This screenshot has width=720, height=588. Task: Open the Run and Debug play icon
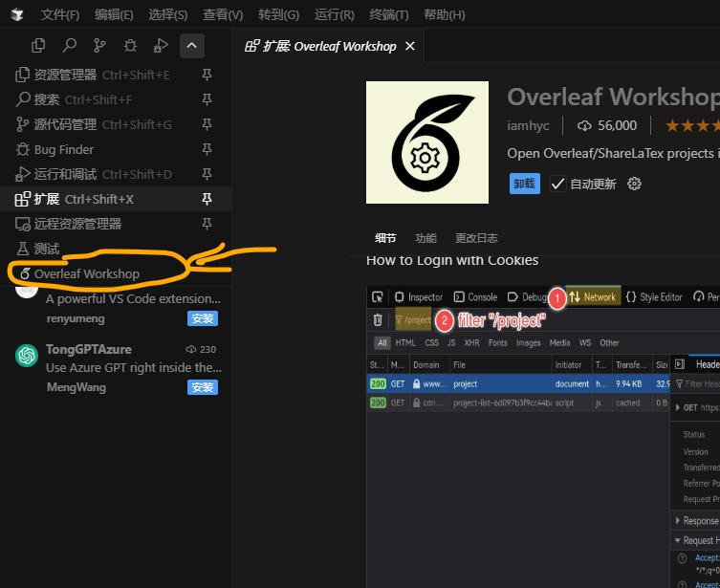coord(161,46)
